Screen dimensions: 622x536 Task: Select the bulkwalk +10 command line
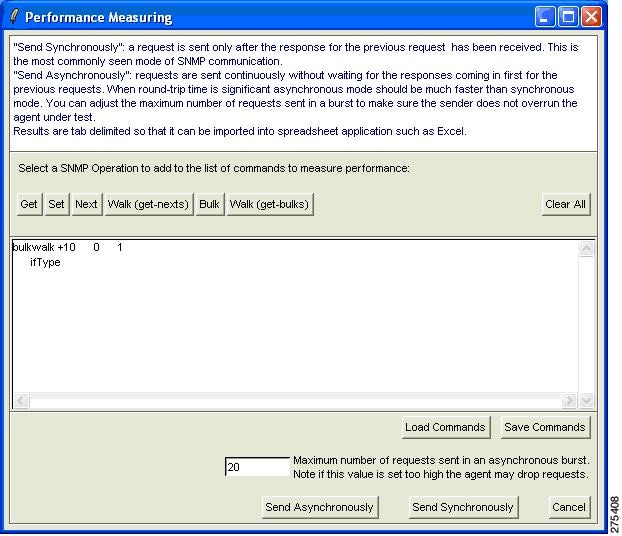click(67, 248)
